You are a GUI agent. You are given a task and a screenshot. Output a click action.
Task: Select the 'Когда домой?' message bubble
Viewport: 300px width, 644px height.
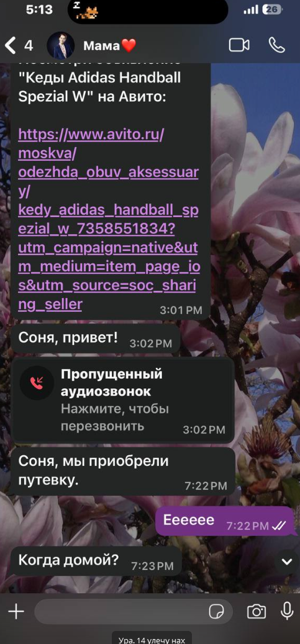pos(96,561)
